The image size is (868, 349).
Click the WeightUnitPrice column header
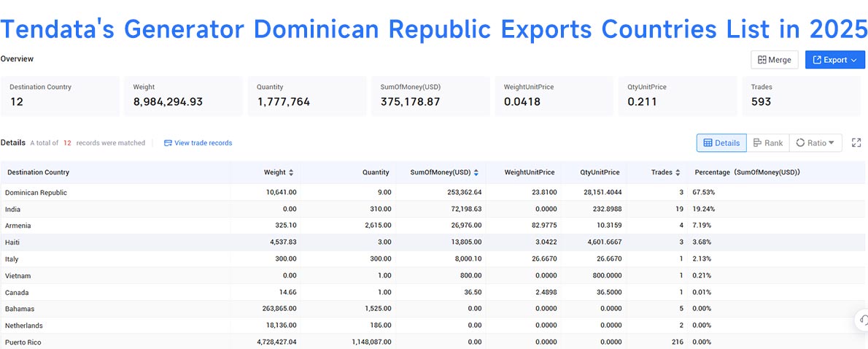tap(530, 172)
